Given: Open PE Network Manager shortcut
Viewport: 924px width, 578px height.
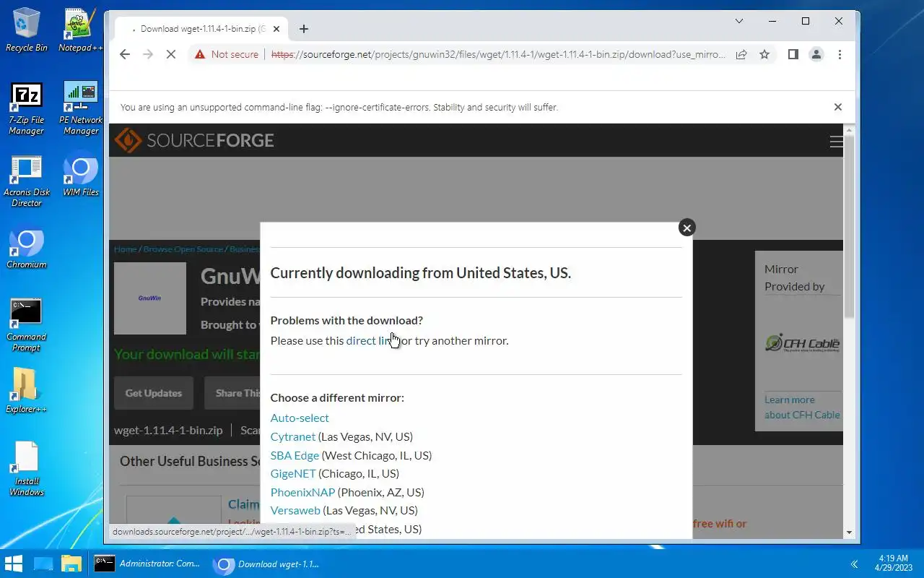Looking at the screenshot, I should 80,108.
